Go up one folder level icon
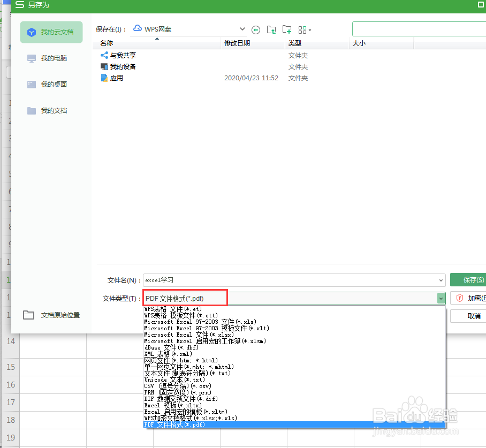 271,30
